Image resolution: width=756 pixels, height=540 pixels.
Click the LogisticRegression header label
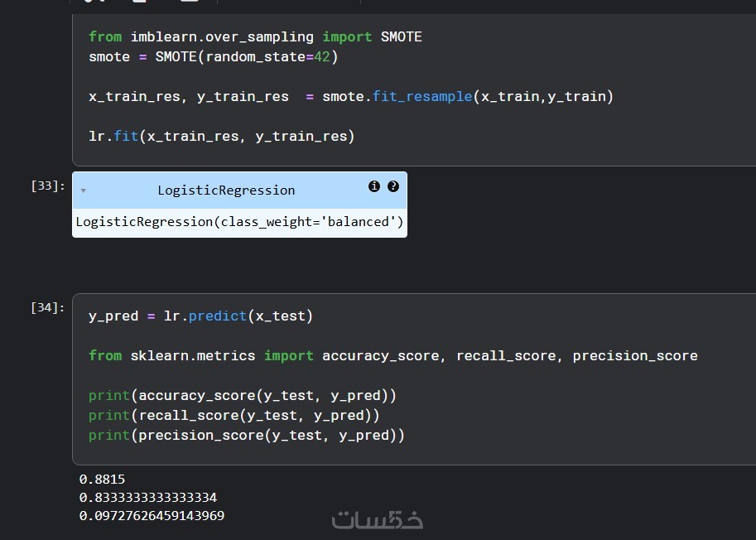(226, 190)
